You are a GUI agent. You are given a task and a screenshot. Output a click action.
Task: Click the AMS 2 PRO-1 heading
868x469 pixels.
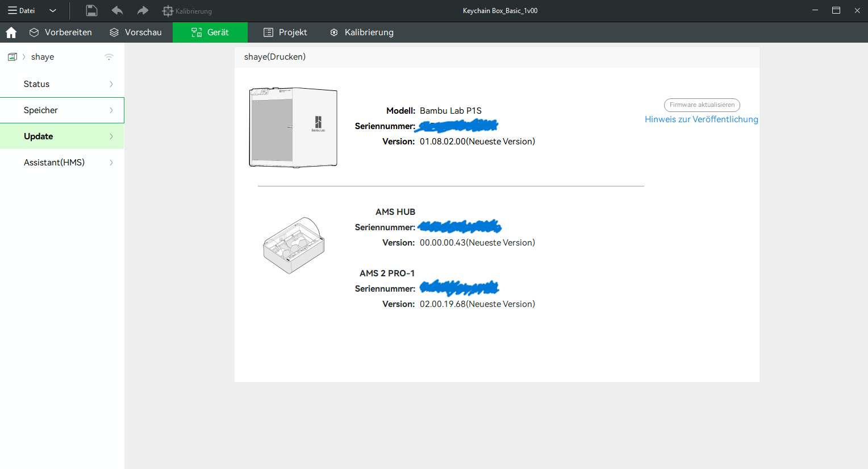pos(387,273)
